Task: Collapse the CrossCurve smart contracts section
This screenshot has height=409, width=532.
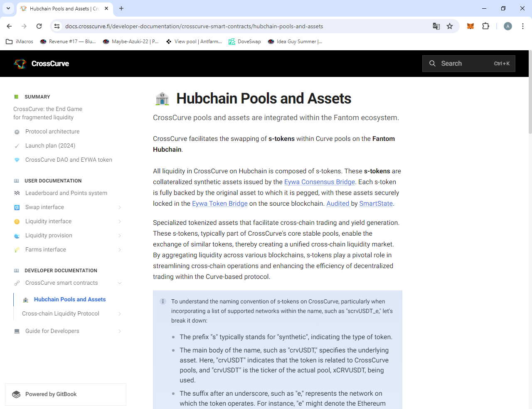Action: pos(120,283)
